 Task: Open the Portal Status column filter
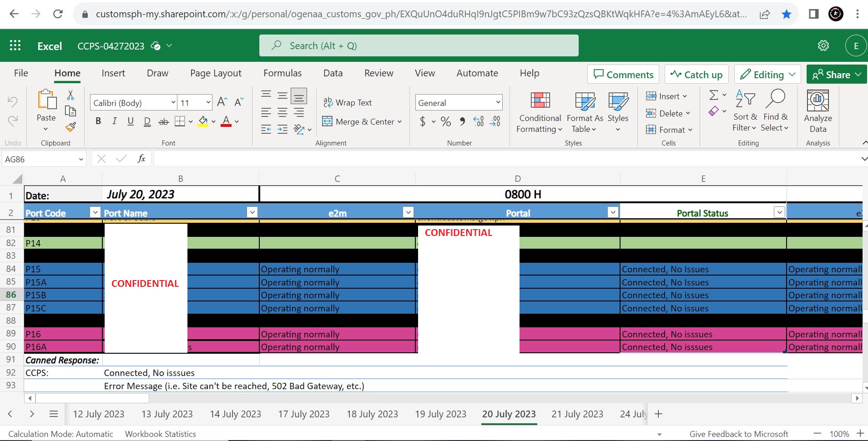tap(779, 212)
